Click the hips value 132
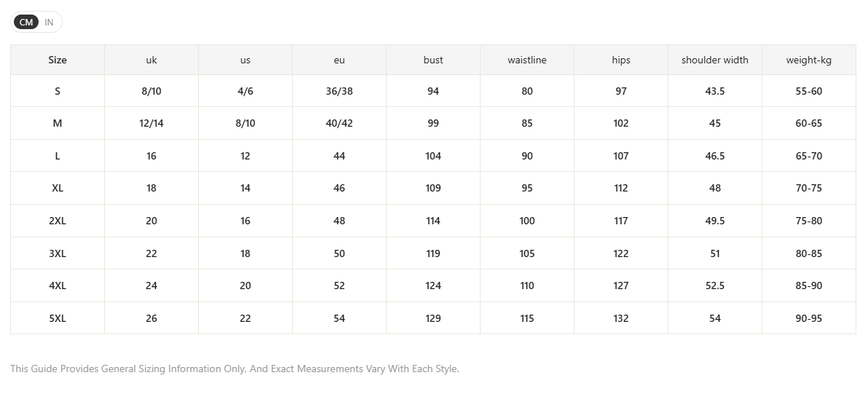The image size is (868, 394). (621, 318)
